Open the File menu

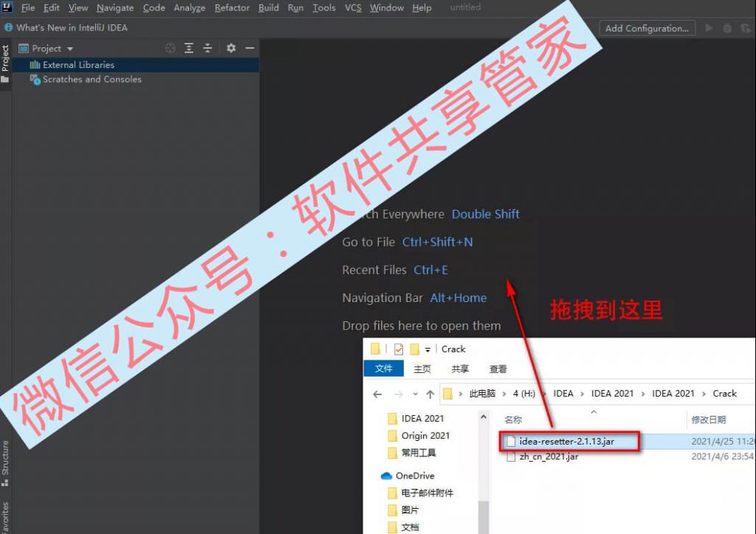pos(28,7)
